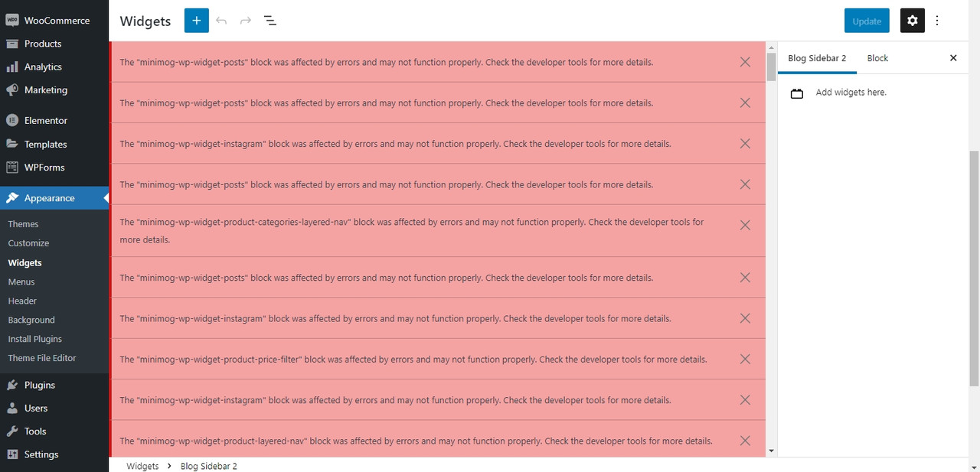Go to Theme File Editor

tap(42, 358)
